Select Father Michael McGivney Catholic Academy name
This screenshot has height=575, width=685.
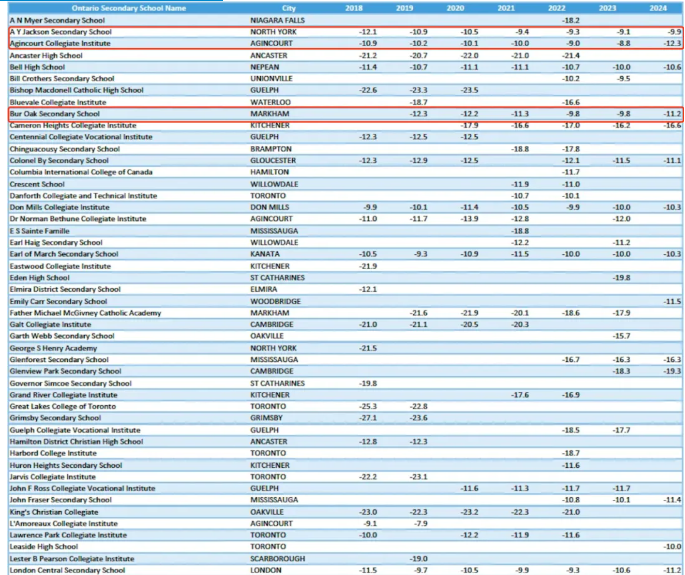click(x=86, y=313)
